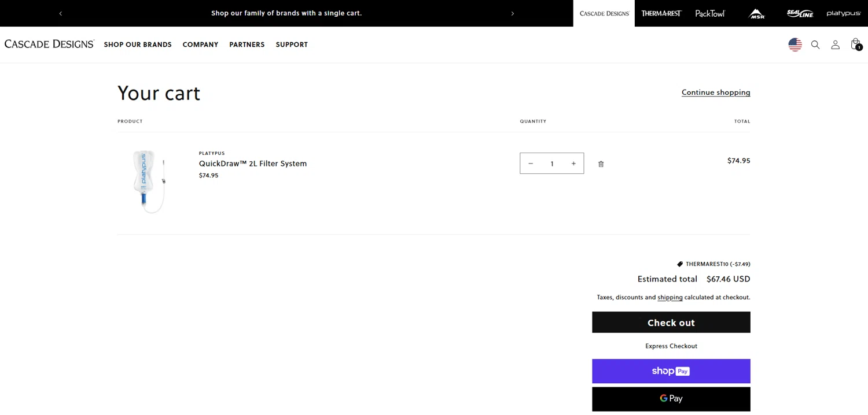This screenshot has width=868, height=415.
Task: Open the shipping policy link
Action: tap(670, 297)
